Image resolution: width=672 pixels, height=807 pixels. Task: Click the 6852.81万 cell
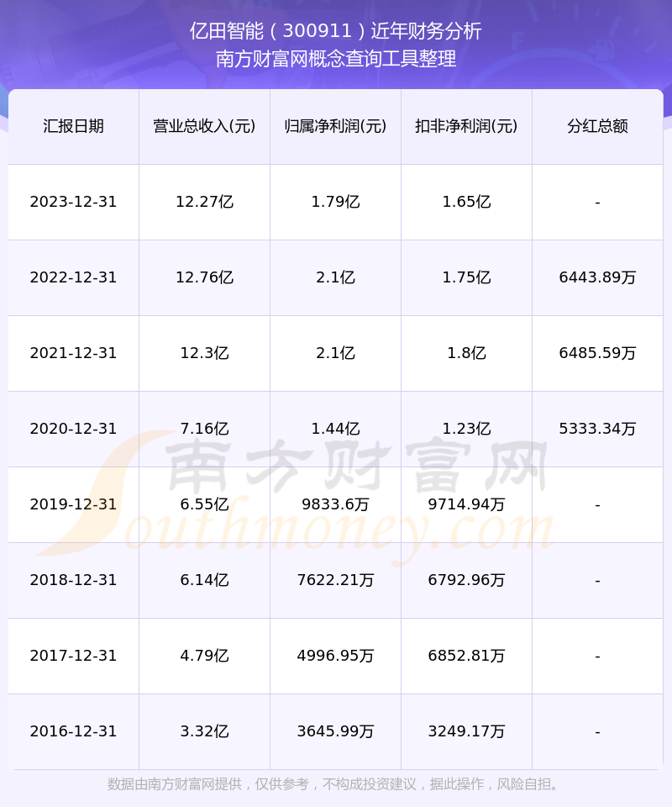click(x=467, y=656)
